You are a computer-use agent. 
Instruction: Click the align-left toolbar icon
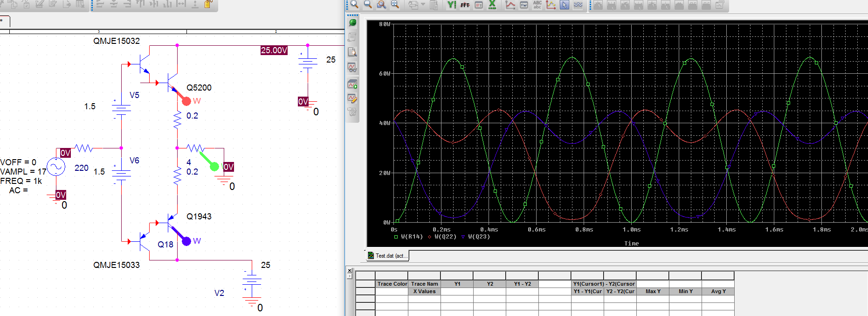pos(100,4)
